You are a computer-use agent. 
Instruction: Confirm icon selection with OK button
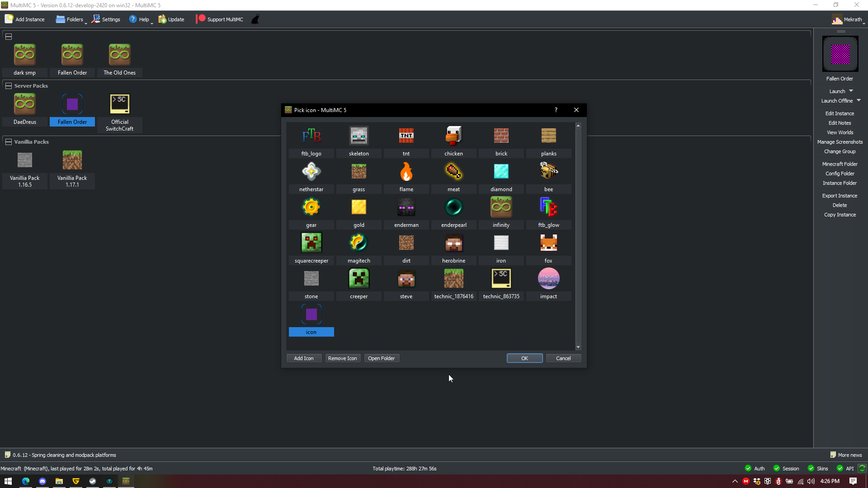coord(524,358)
